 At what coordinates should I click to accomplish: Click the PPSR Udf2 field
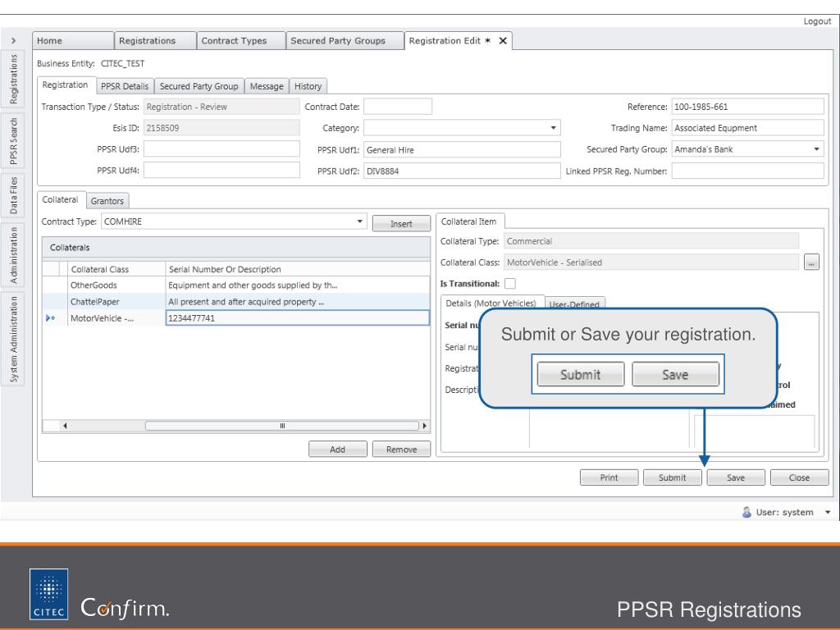coord(463,171)
